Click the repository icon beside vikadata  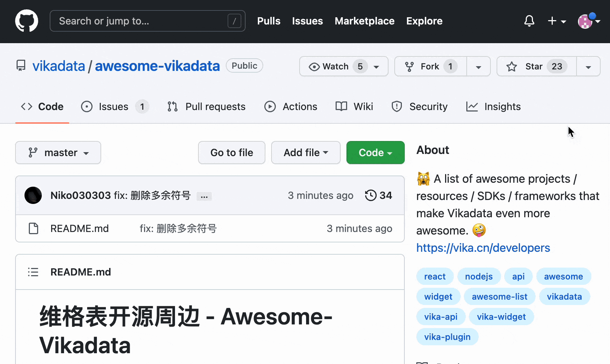tap(21, 66)
